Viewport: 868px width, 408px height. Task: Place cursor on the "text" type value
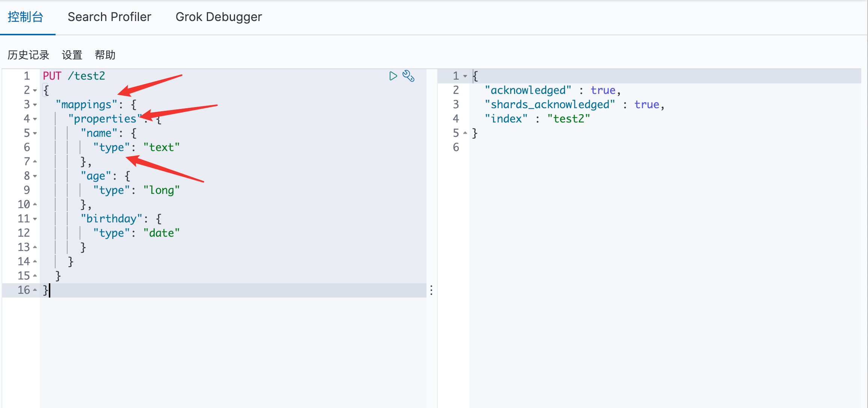tap(161, 148)
